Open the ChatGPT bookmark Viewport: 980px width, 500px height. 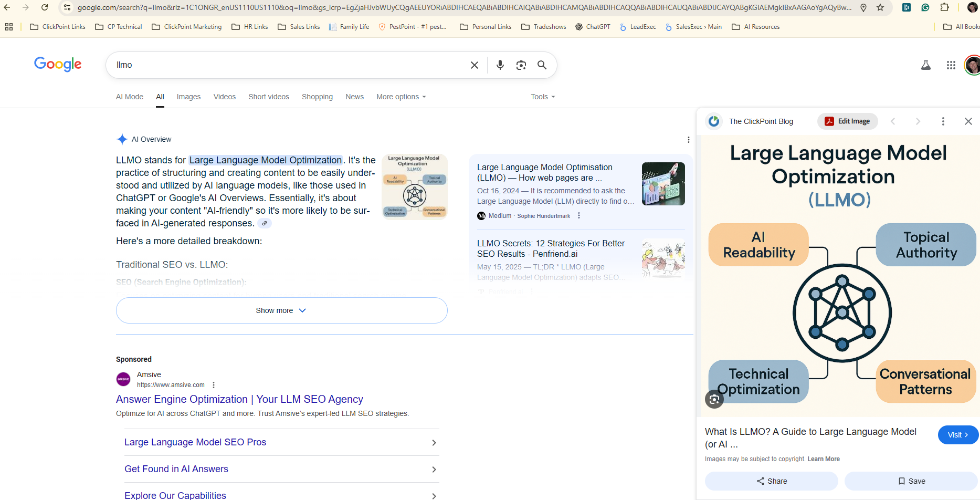(x=593, y=27)
